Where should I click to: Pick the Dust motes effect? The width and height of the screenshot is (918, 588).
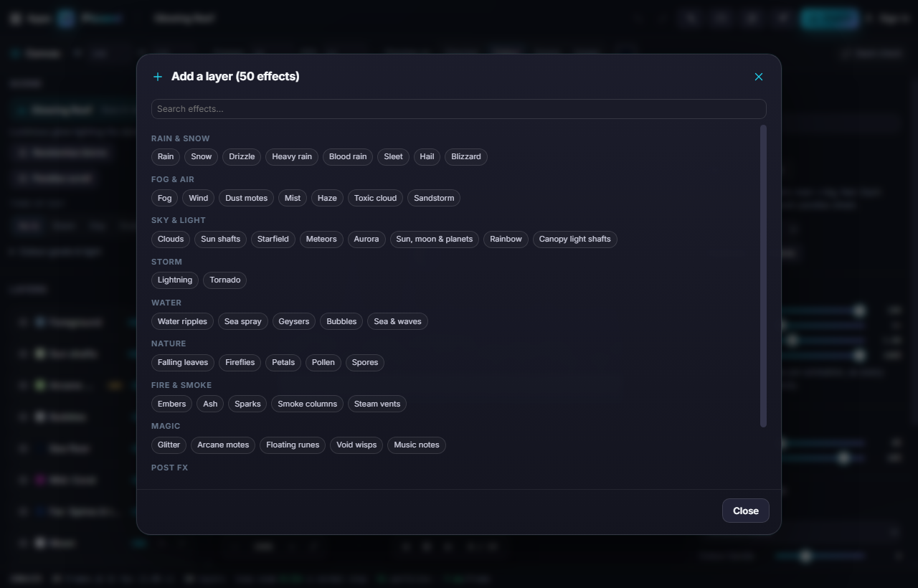tap(246, 198)
